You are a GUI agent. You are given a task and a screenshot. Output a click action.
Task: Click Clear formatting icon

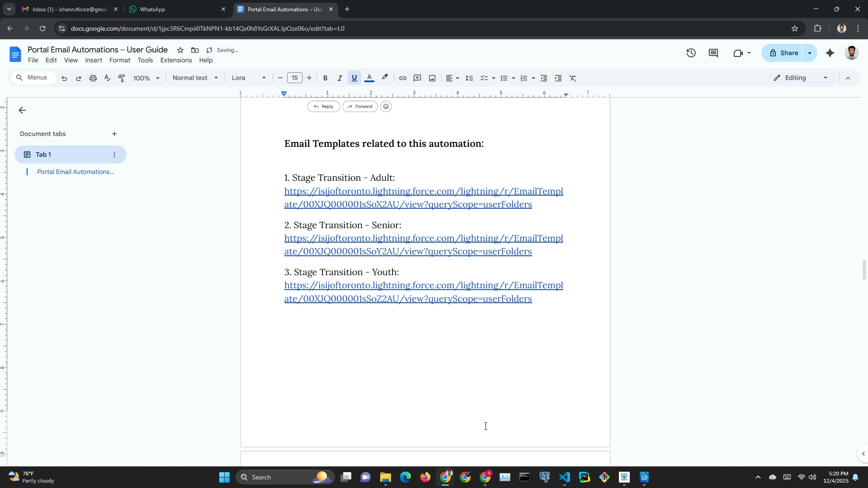tap(573, 78)
